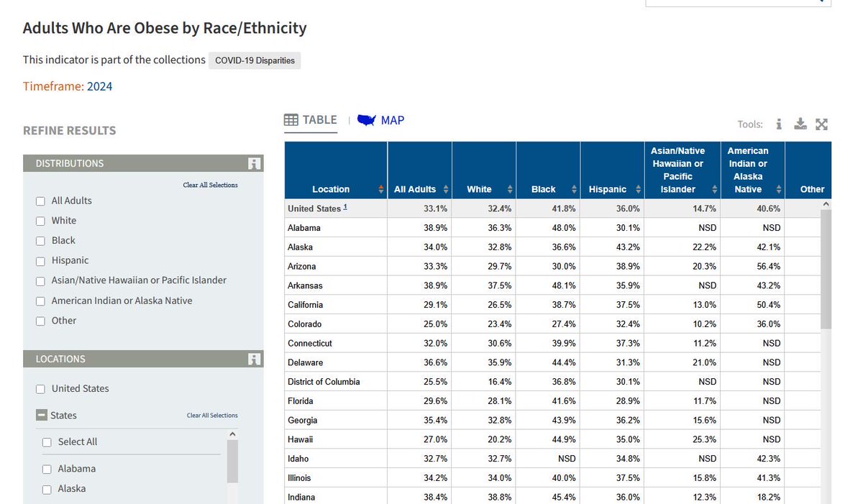The height and width of the screenshot is (504, 863).
Task: Collapse the States list minus icon
Action: coord(42,416)
